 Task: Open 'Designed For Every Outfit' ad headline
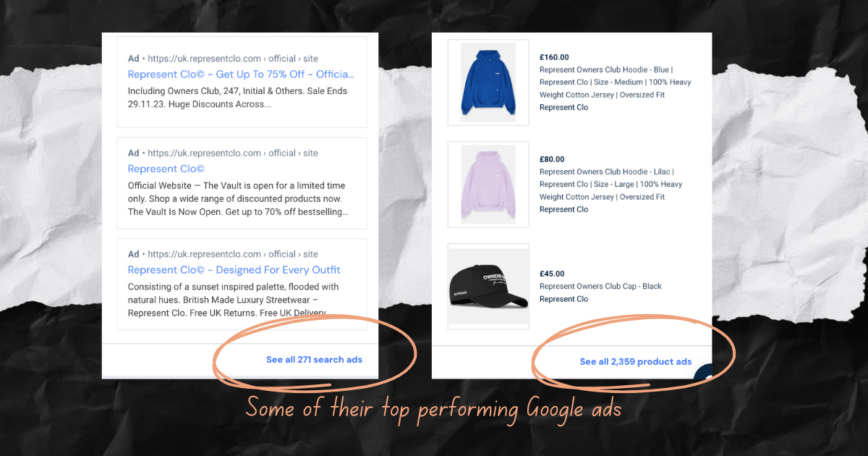[234, 270]
